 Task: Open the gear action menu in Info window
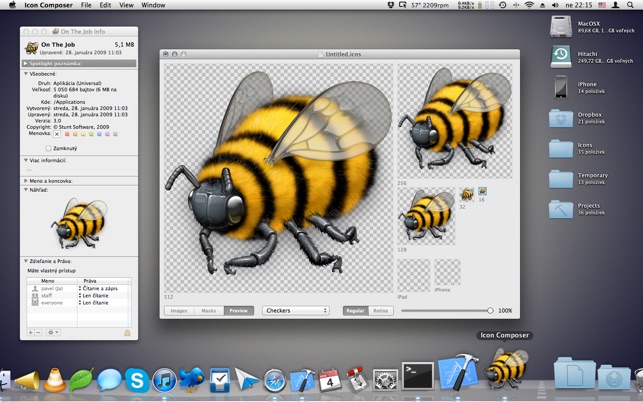click(x=53, y=332)
